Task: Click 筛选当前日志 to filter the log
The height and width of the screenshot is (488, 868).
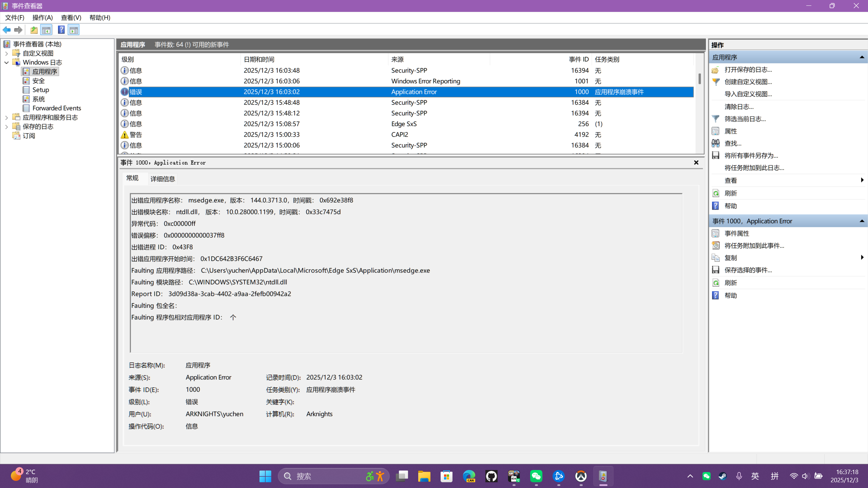Action: coord(745,119)
